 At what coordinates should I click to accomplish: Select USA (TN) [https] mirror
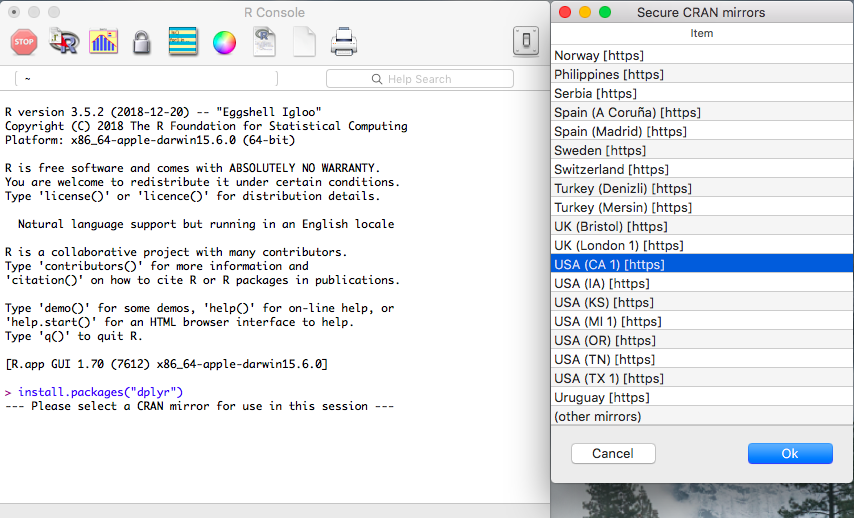[702, 359]
